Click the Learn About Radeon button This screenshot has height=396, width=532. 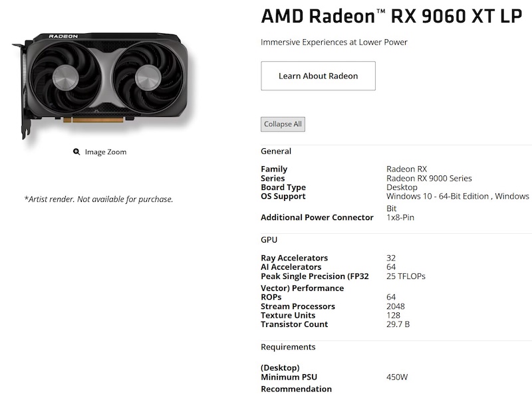[318, 76]
